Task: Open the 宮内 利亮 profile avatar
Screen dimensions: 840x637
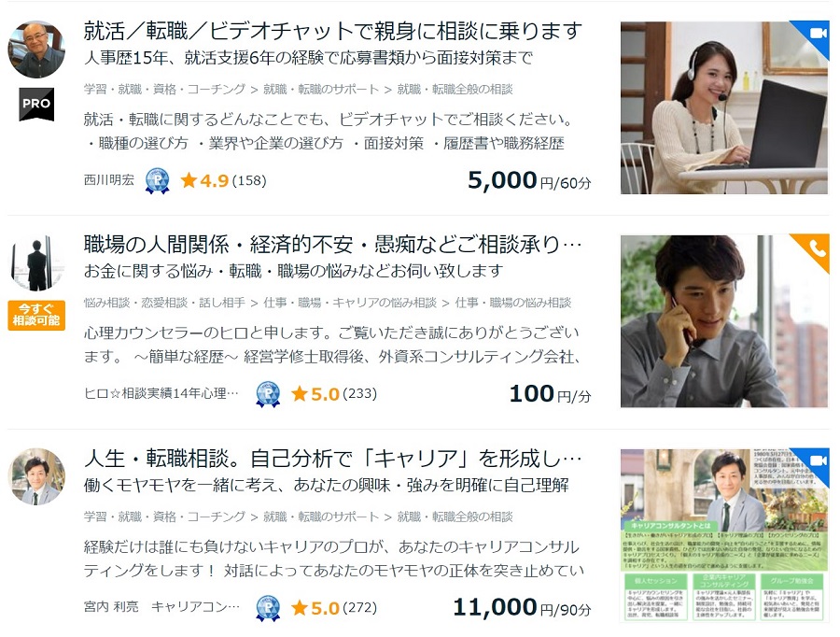Action: click(36, 476)
